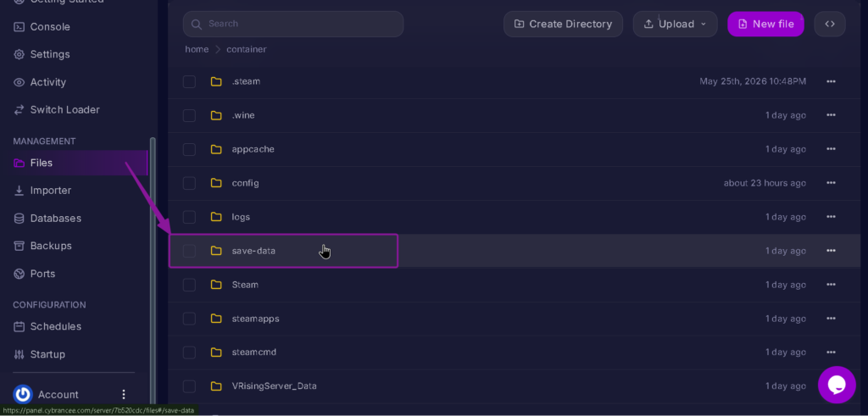Image resolution: width=868 pixels, height=416 pixels.
Task: Open the live chat bubble widget
Action: pos(837,385)
